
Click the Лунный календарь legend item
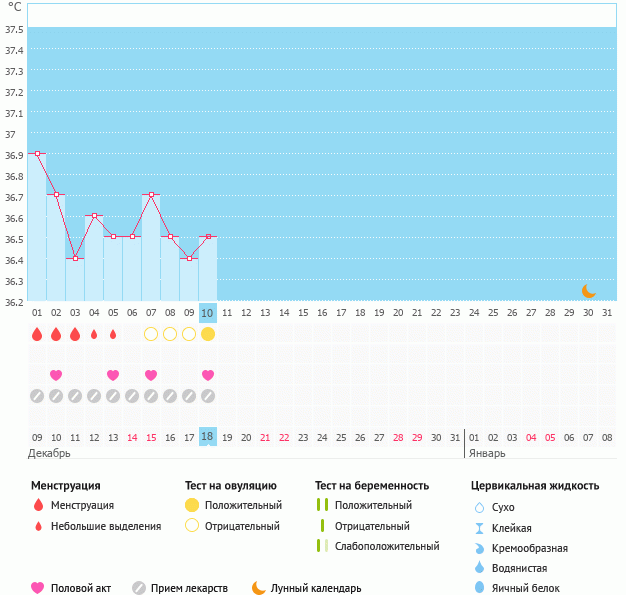(306, 588)
